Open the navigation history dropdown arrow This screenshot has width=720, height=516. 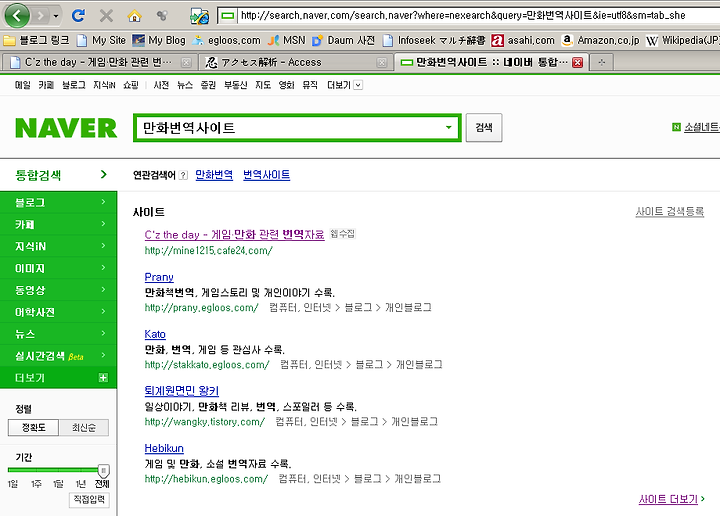(x=56, y=16)
